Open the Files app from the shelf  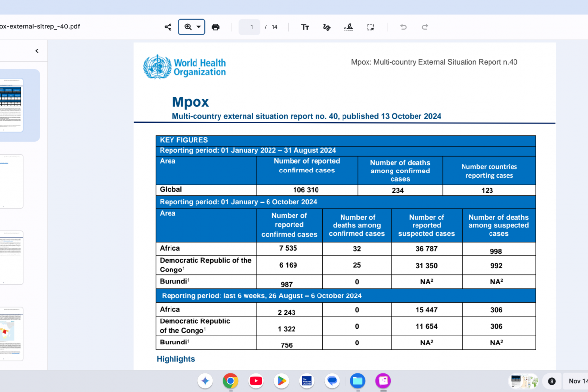pyautogui.click(x=357, y=381)
